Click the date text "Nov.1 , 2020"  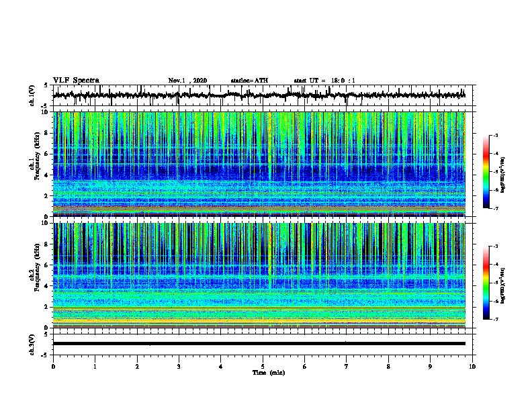187,81
